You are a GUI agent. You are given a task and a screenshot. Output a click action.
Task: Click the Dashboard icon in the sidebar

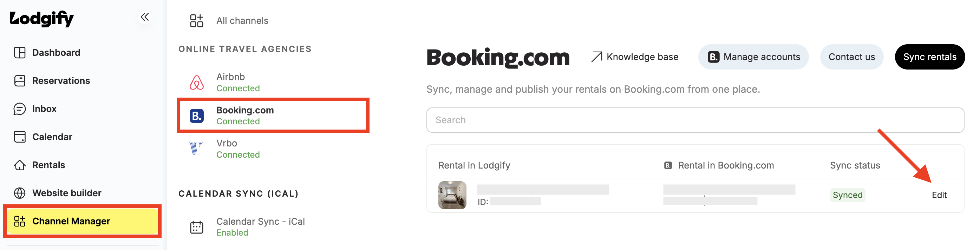(19, 53)
